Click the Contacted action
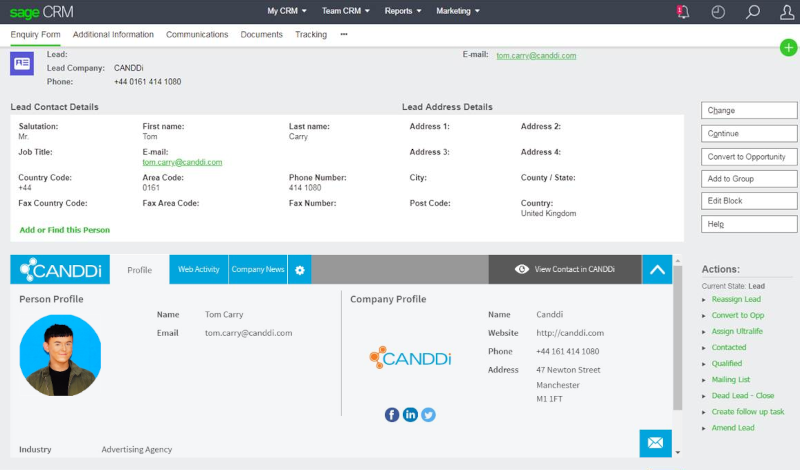The width and height of the screenshot is (800, 470). pyautogui.click(x=729, y=348)
